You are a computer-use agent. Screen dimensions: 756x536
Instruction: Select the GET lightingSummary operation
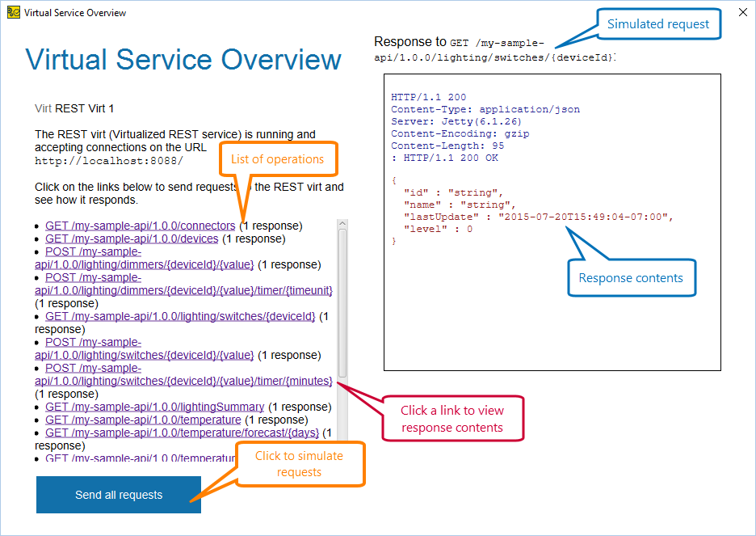tap(153, 407)
